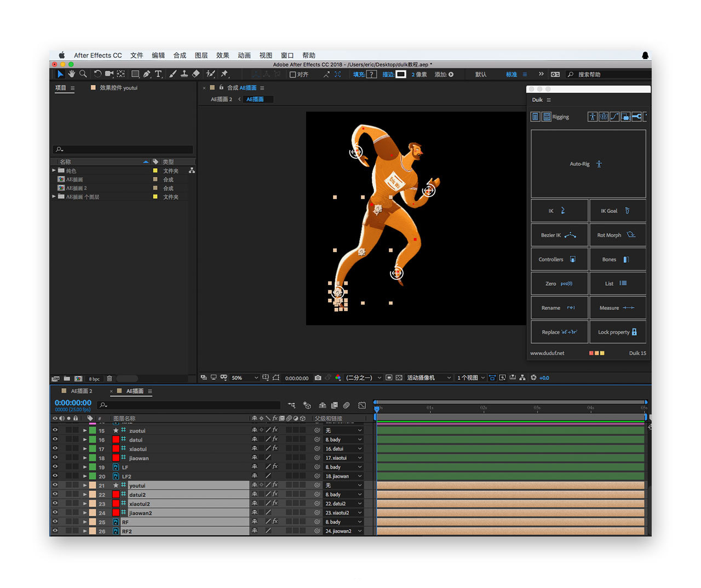The image size is (701, 588).
Task: Toggle transparency grid in viewer
Action: (399, 378)
